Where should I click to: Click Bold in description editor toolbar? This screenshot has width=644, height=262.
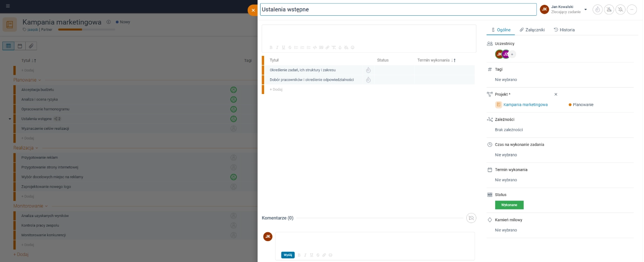(x=271, y=47)
